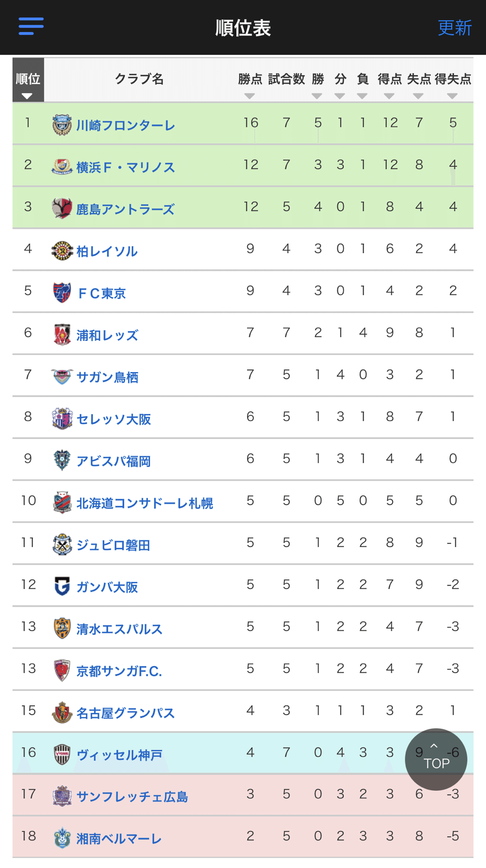This screenshot has height=868, width=486.
Task: Click the Shonan Bellmare club crest
Action: pyautogui.click(x=62, y=838)
